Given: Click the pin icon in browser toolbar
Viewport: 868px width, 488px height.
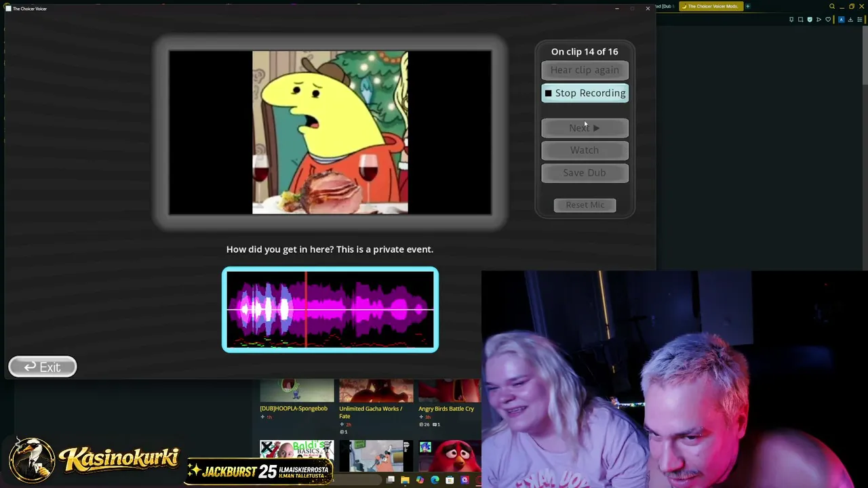Looking at the screenshot, I should 791,20.
